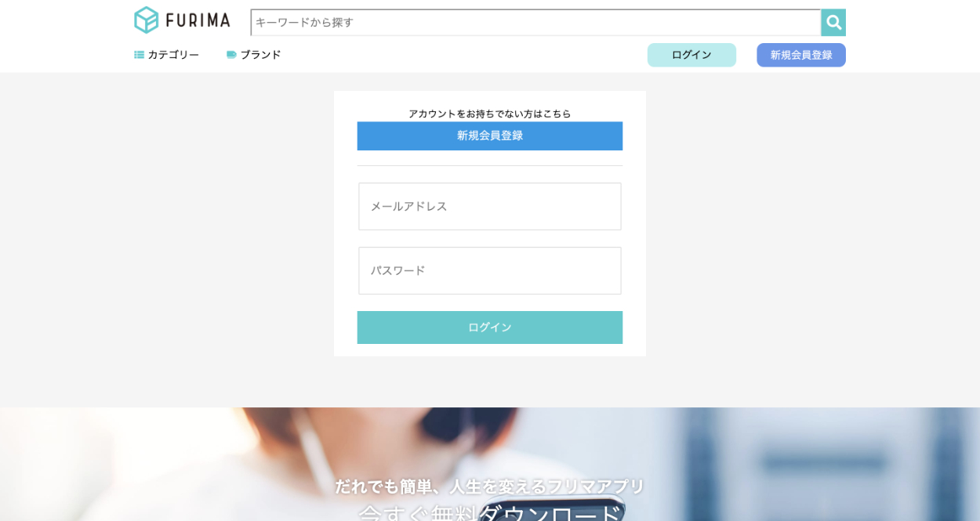Click the FURIMA cube logo icon

coord(147,20)
